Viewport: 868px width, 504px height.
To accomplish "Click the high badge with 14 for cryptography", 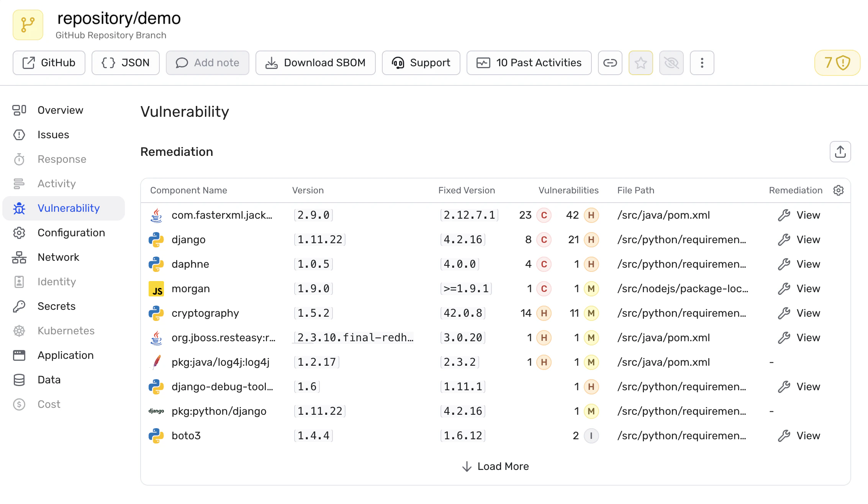I will tap(544, 313).
